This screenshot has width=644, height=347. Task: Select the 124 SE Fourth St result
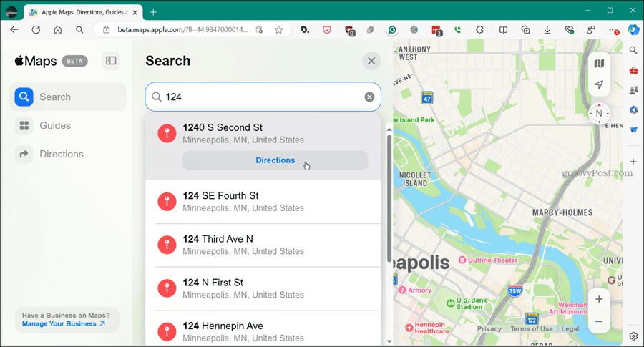point(263,202)
